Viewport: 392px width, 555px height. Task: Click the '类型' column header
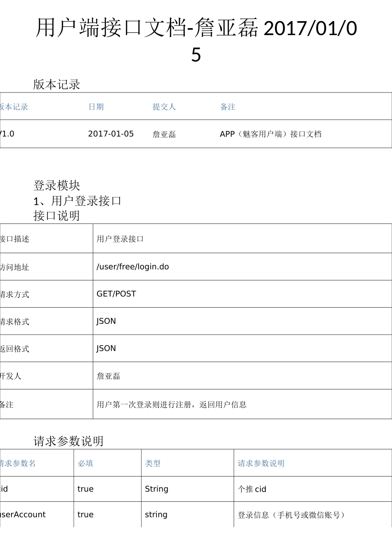[x=153, y=464]
